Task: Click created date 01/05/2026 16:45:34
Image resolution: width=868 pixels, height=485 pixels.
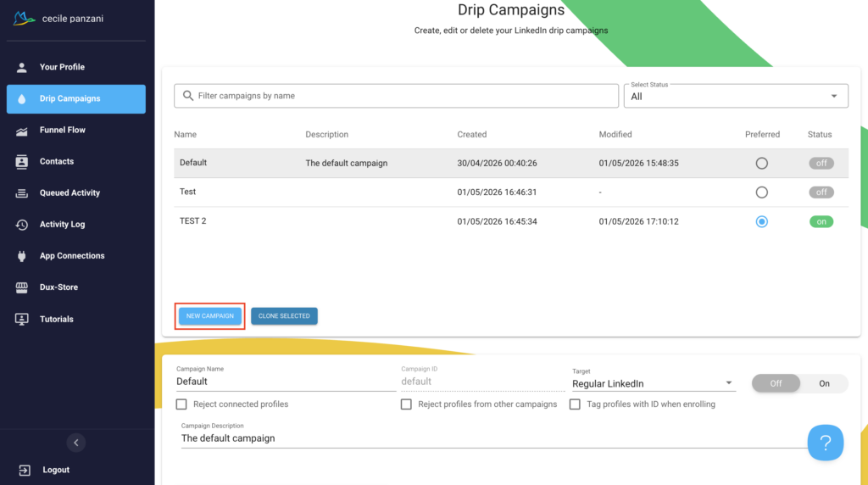Action: tap(497, 221)
